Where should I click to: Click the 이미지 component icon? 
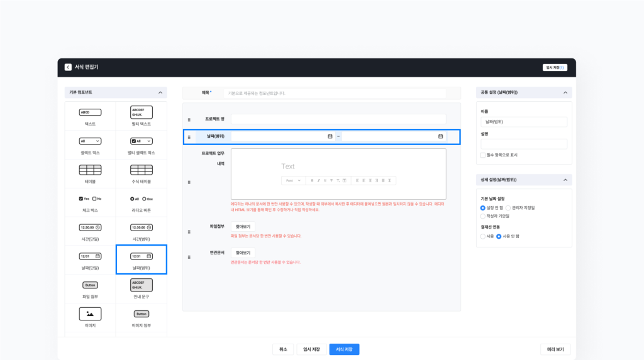pos(90,314)
